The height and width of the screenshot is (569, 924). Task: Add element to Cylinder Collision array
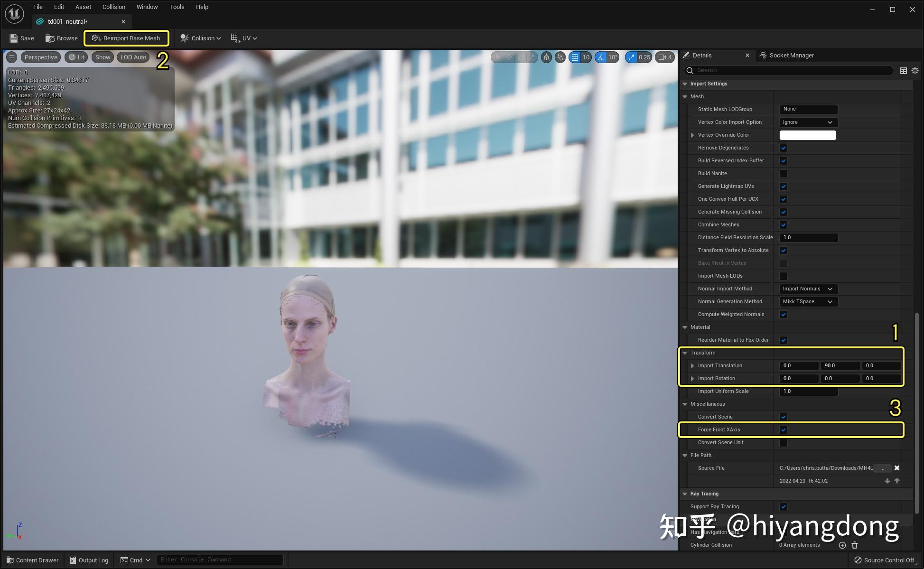coord(842,545)
